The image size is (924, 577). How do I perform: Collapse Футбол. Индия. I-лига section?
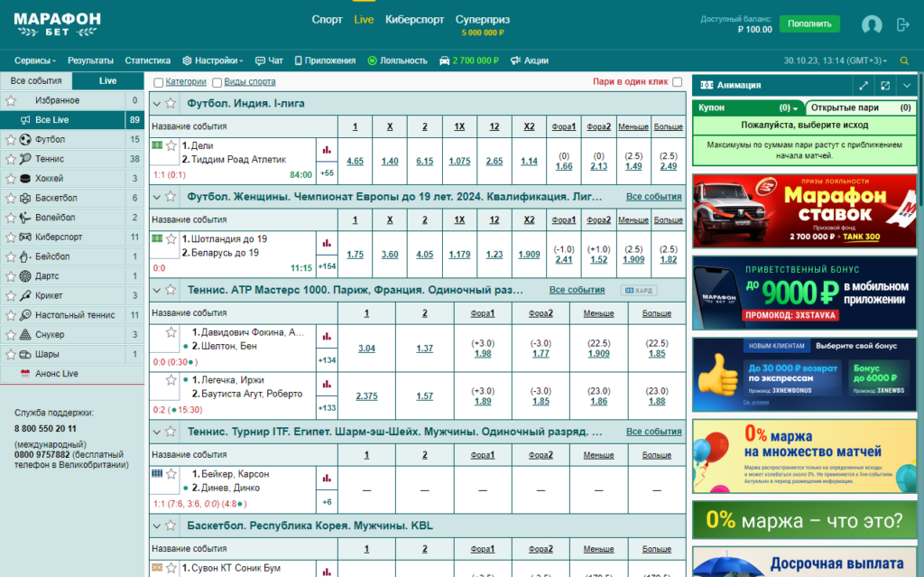point(157,104)
